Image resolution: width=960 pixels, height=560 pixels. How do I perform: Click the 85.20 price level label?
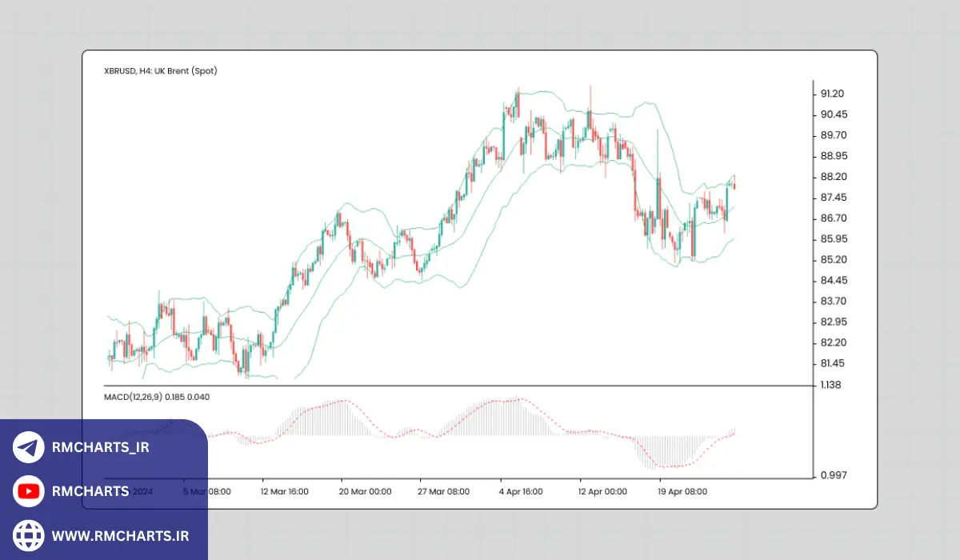coord(833,260)
